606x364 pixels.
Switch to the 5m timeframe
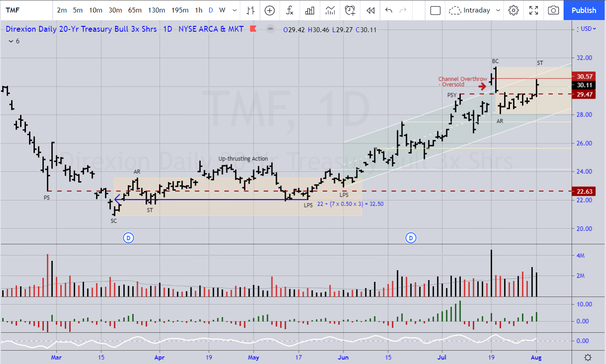click(78, 10)
